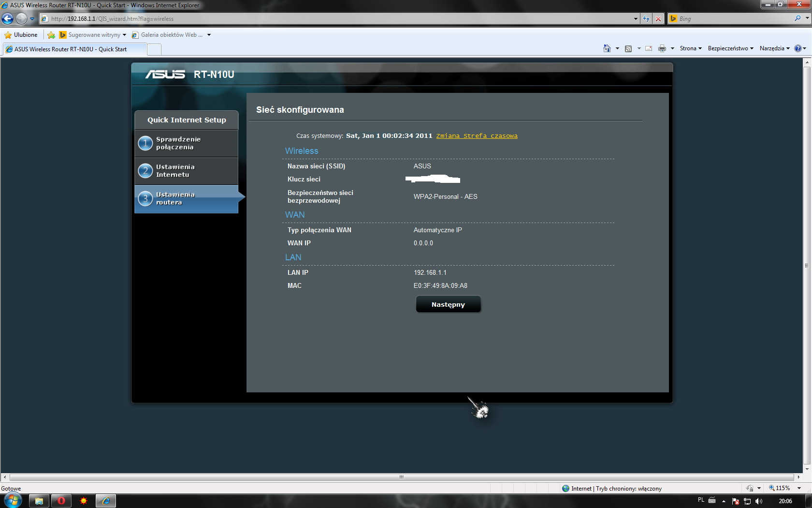This screenshot has width=812, height=508.
Task: Click the horizontal scrollbar at page bottom
Action: pos(402,477)
